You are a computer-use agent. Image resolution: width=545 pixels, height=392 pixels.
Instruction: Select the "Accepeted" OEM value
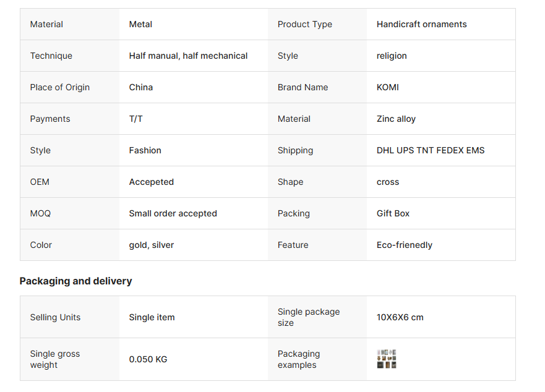151,182
